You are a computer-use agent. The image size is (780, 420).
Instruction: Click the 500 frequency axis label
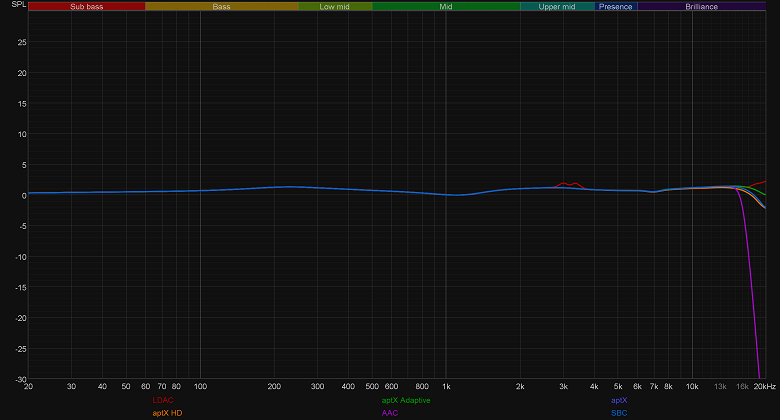click(x=372, y=386)
